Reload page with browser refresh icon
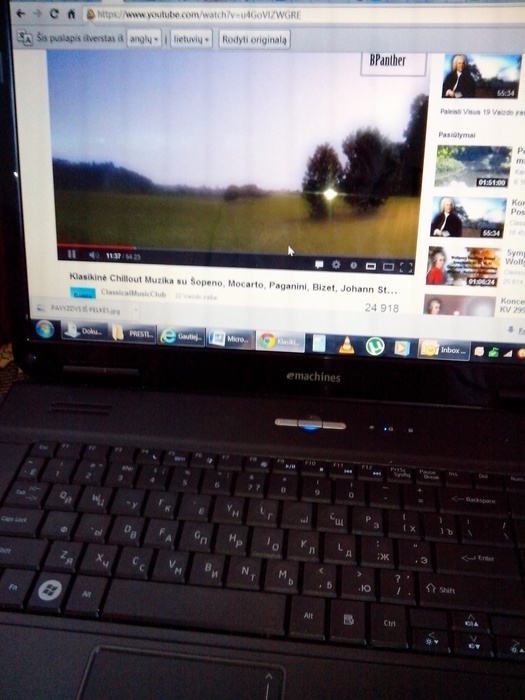Viewport: 525px width, 700px height. [x=54, y=13]
